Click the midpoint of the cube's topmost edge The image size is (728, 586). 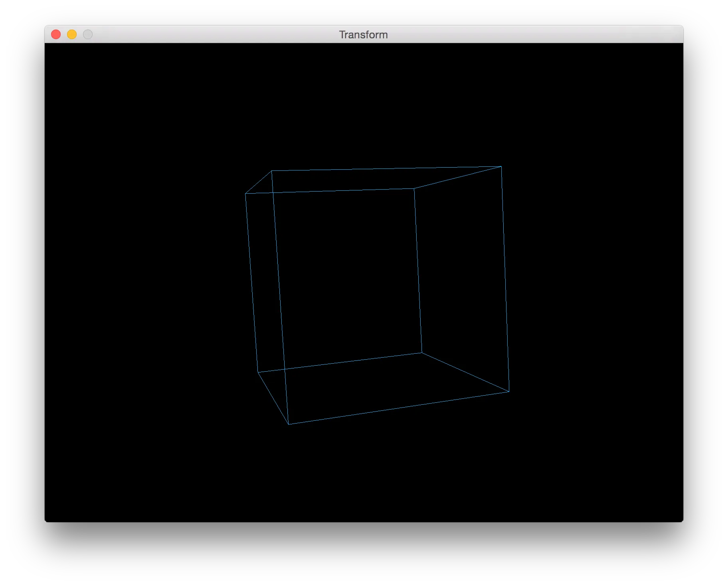click(386, 169)
